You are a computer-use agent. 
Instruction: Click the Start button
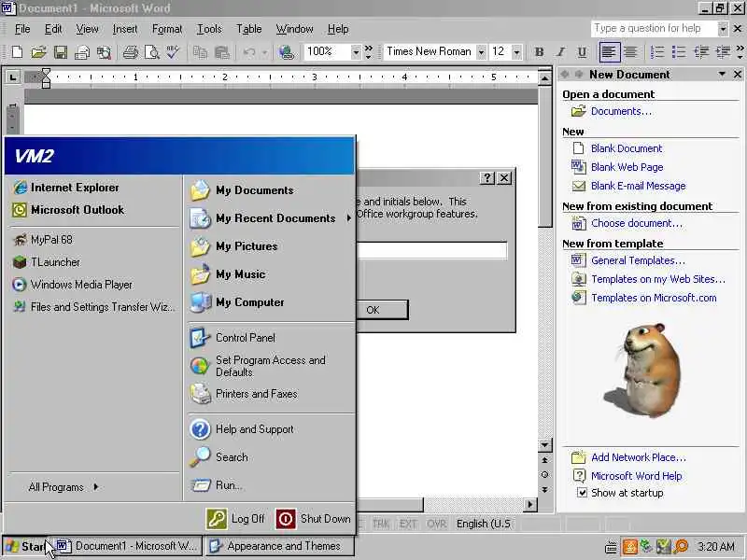tap(25, 546)
